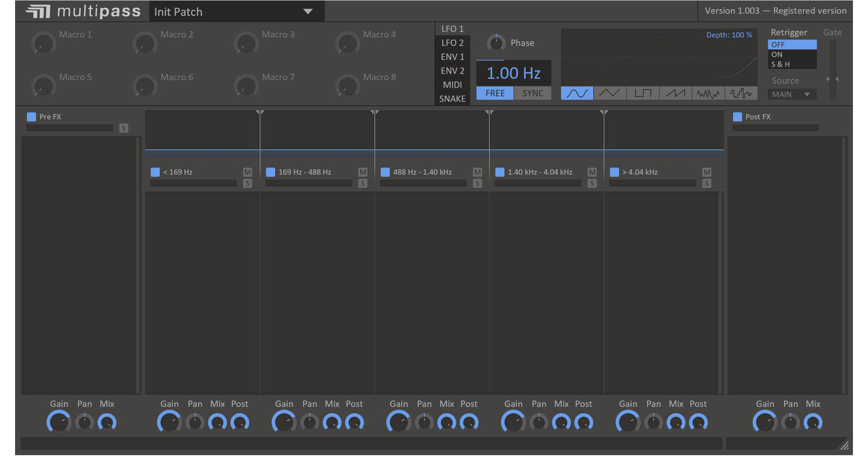Open the Init Patch preset dropdown
The image size is (868, 456).
click(235, 11)
